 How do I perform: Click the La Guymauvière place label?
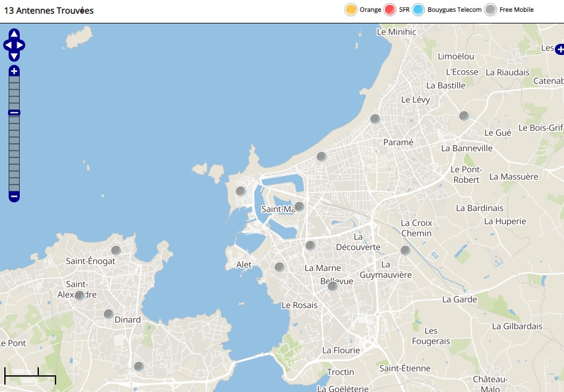tap(386, 270)
